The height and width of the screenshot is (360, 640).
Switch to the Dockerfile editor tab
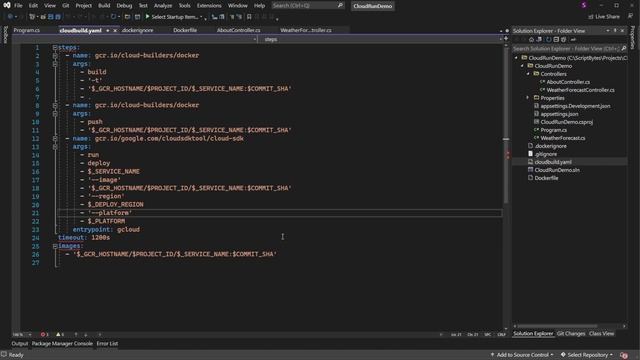pos(185,30)
